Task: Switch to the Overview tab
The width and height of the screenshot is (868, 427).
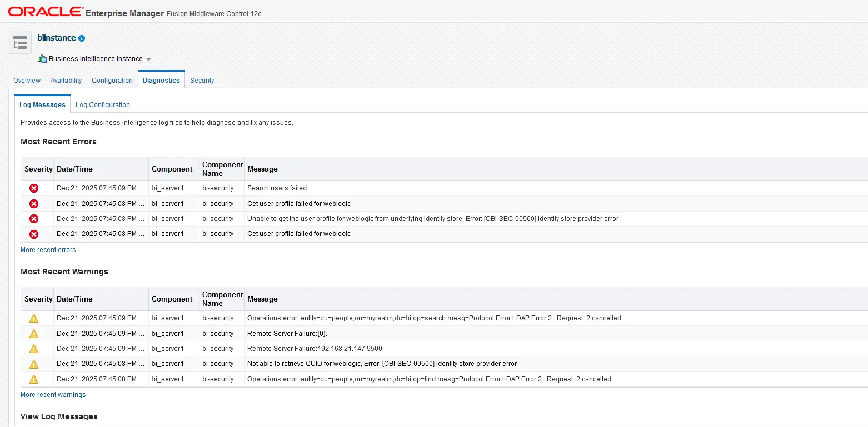Action: pos(26,80)
